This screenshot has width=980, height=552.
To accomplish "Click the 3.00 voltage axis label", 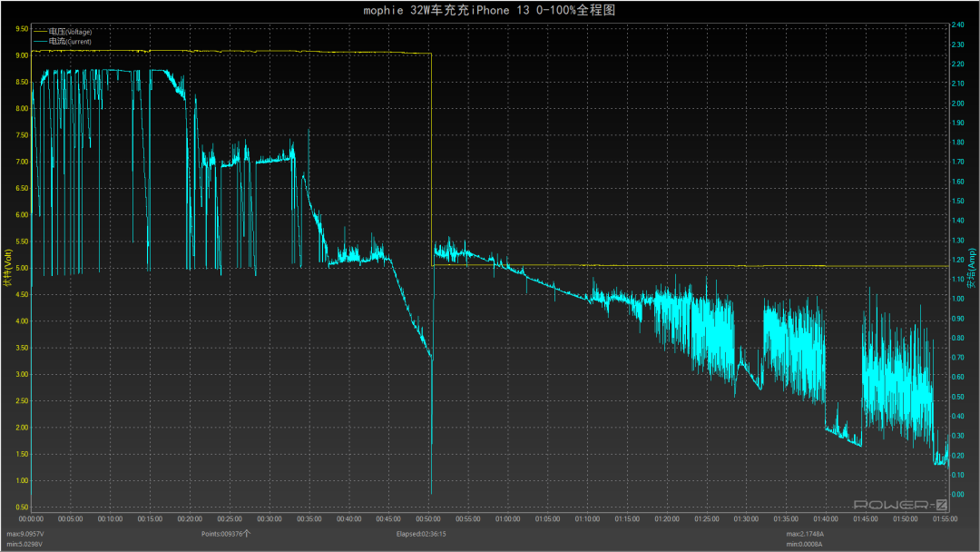I will coord(21,374).
